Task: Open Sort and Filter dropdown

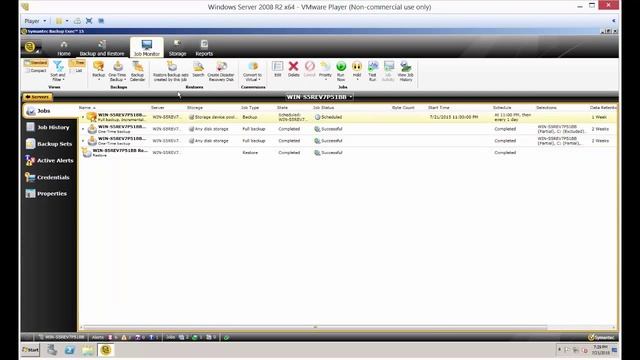Action: pos(58,71)
